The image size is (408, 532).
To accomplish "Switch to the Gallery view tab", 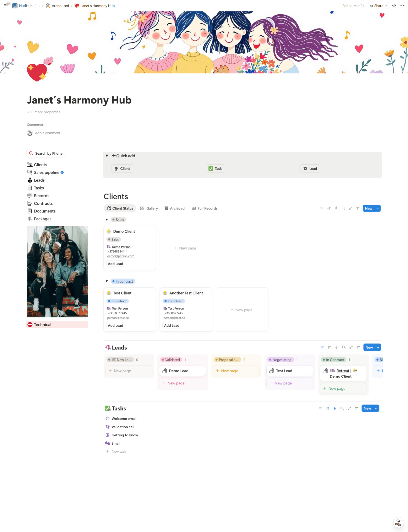I will point(149,208).
